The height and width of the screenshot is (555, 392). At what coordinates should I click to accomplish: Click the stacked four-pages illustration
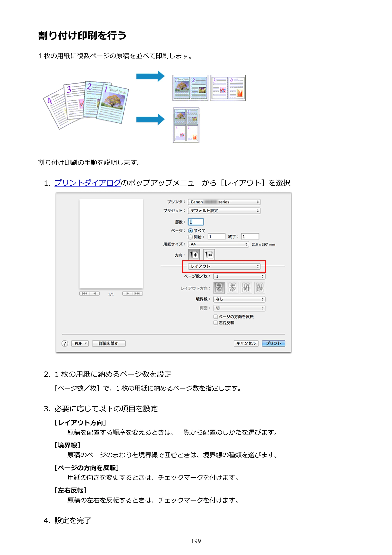click(86, 105)
